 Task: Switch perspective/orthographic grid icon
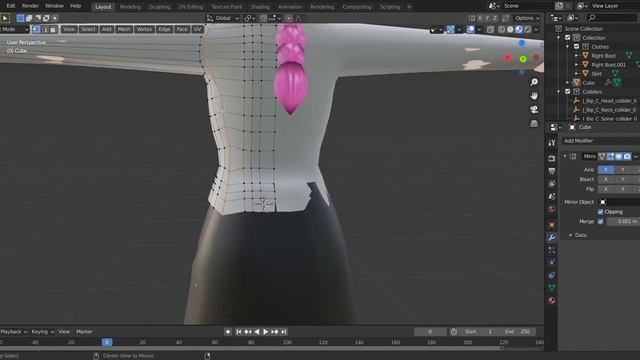pos(534,123)
